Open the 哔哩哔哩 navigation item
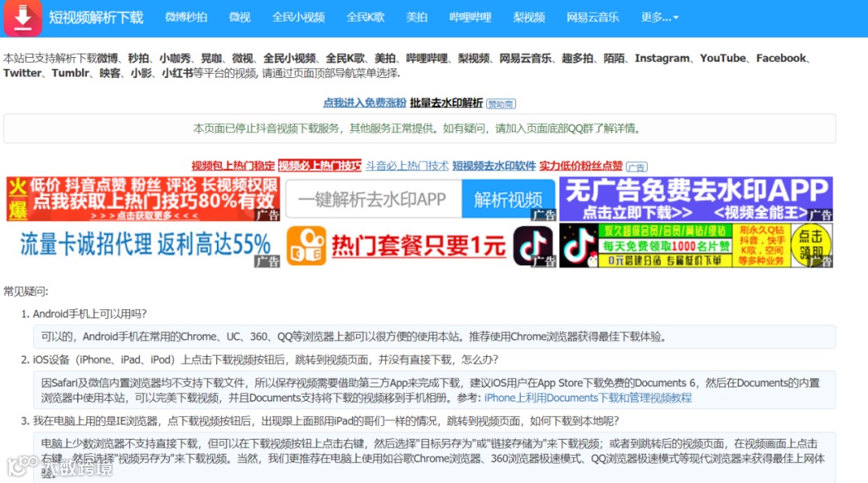Image resolution: width=868 pixels, height=483 pixels. pos(470,18)
